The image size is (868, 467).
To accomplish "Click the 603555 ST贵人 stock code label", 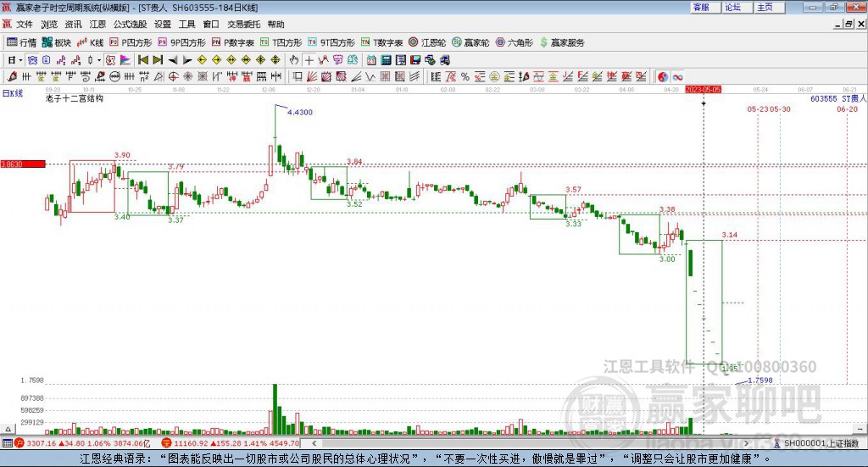I will [x=838, y=98].
